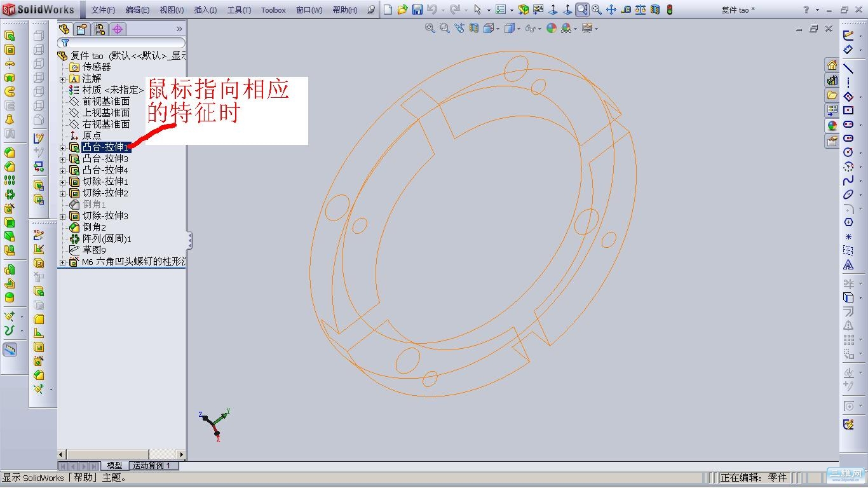
Task: Open the Display Style dropdown arrow
Action: point(519,29)
